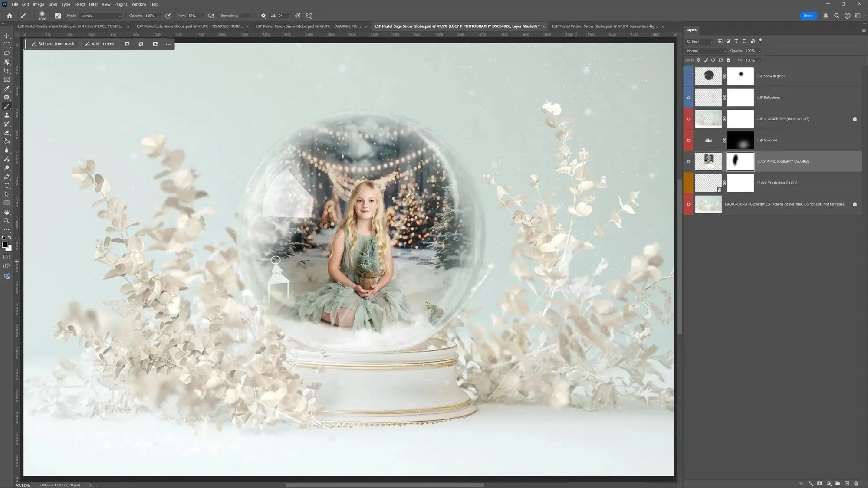
Task: Open the brush preset picker arrow
Action: coord(49,16)
